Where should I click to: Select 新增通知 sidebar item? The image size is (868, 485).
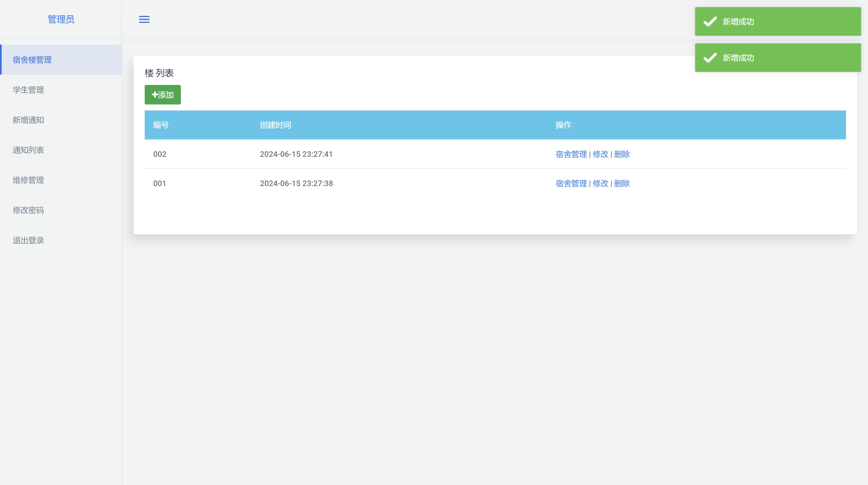tap(28, 120)
